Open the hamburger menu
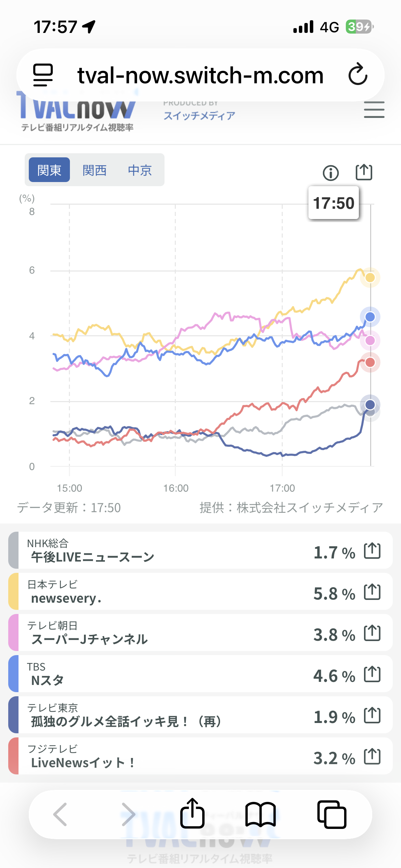401x868 pixels. point(374,110)
